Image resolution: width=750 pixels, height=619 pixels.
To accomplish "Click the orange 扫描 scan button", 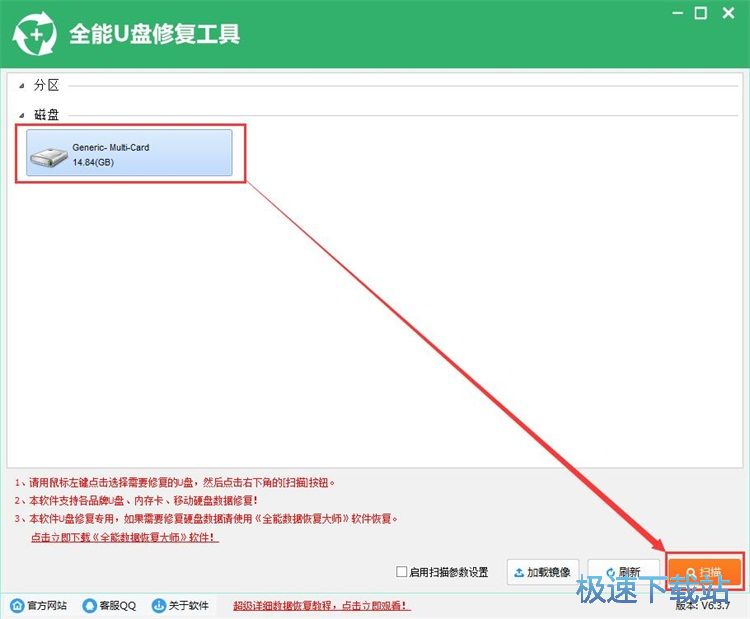I will coord(704,572).
